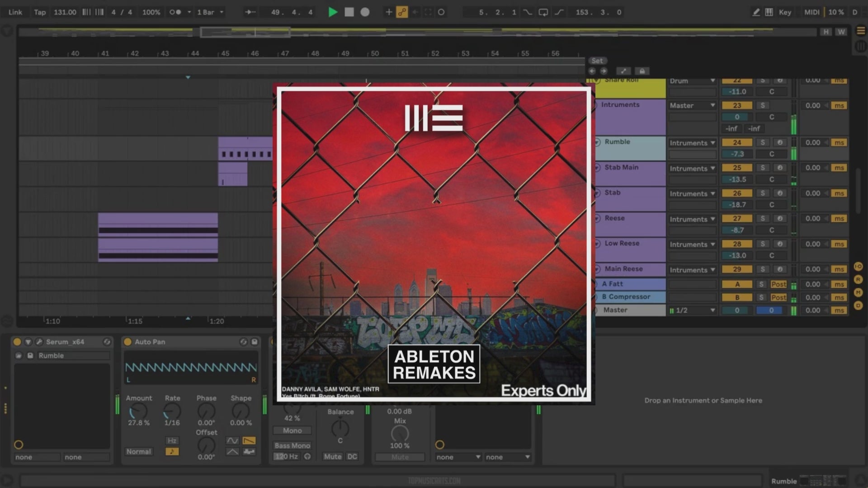Unfold the Low Reese track
This screenshot has height=488, width=868.
[x=597, y=243]
